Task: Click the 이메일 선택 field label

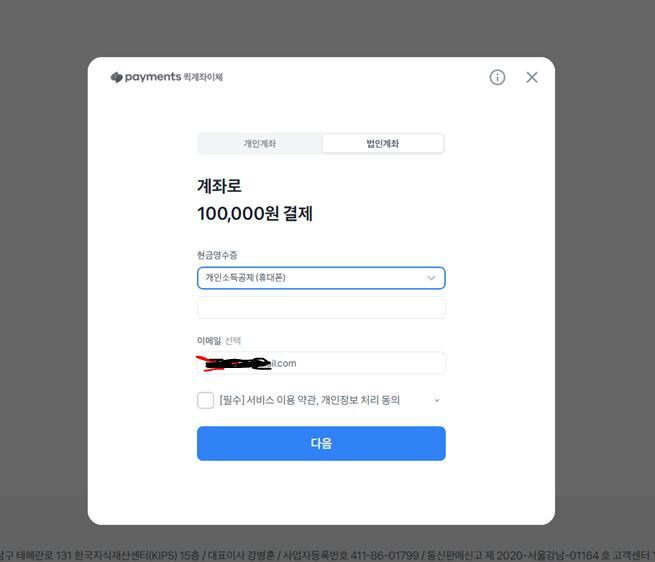Action: (x=219, y=341)
